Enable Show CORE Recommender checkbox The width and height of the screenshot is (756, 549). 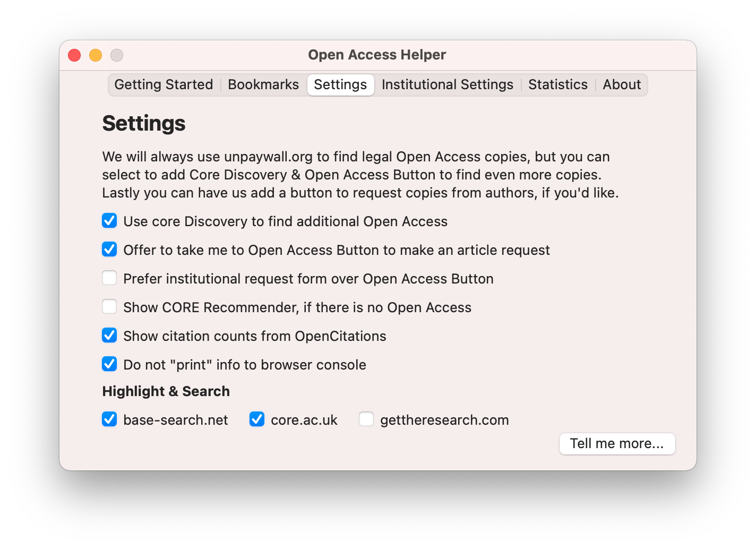click(109, 306)
